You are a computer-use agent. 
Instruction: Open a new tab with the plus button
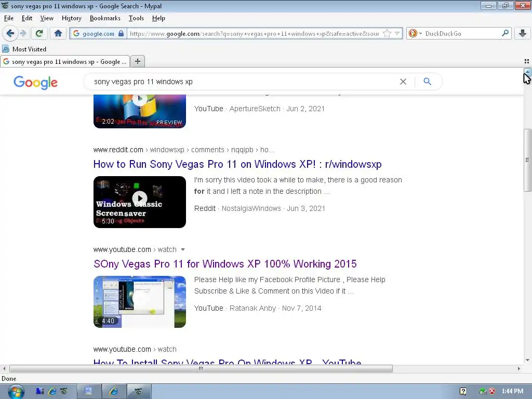137,61
